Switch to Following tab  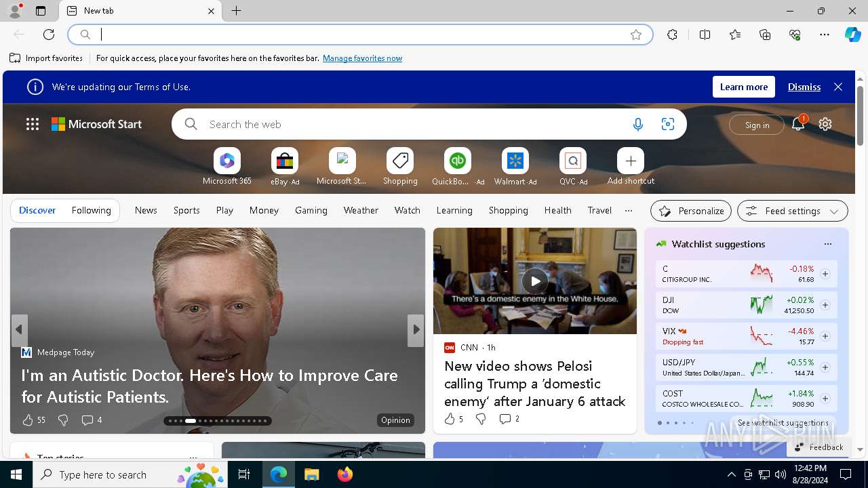tap(91, 210)
